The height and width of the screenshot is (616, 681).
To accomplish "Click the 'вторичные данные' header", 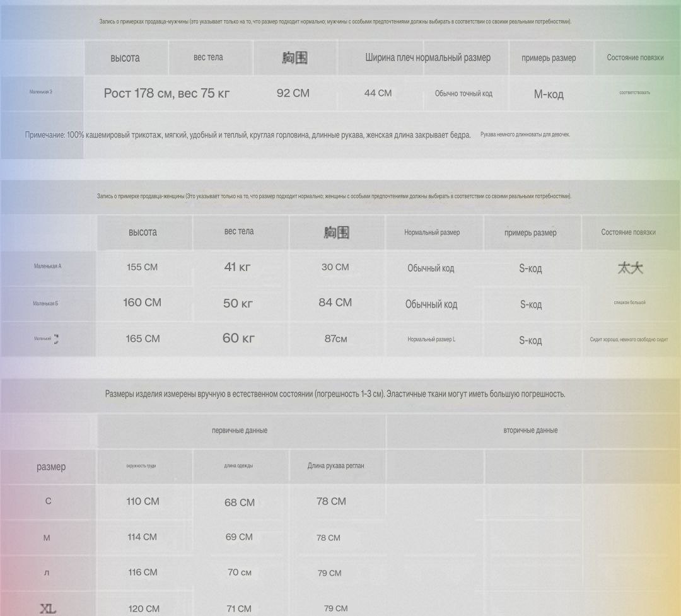I will [x=530, y=431].
